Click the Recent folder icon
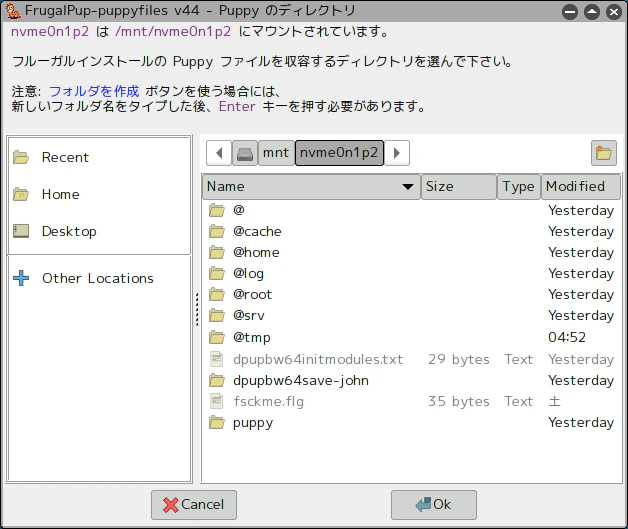 (x=21, y=157)
